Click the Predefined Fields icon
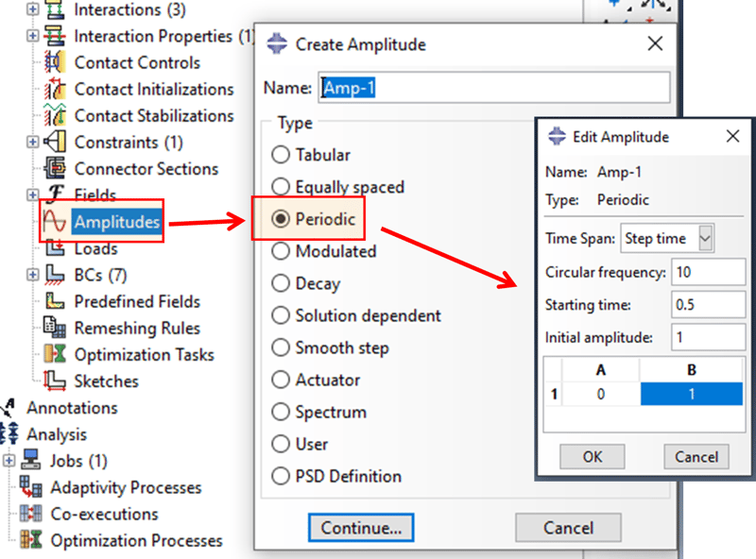The width and height of the screenshot is (756, 559). [55, 300]
